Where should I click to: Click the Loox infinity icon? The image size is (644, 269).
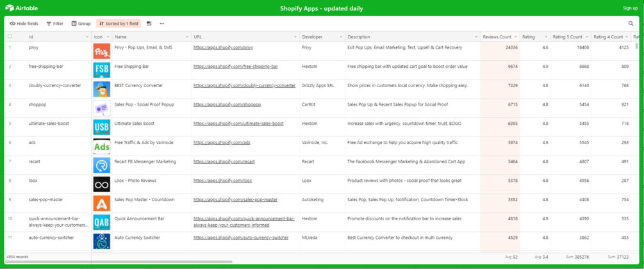[x=101, y=184]
